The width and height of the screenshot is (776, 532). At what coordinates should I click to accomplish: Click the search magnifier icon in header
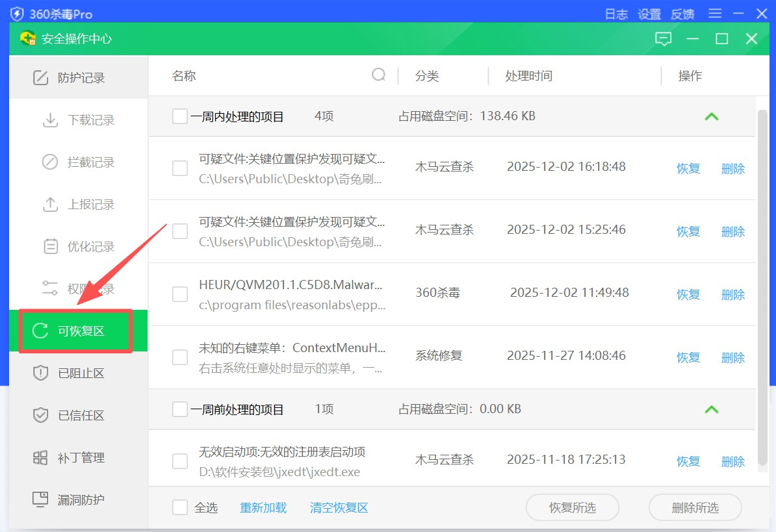[x=378, y=75]
